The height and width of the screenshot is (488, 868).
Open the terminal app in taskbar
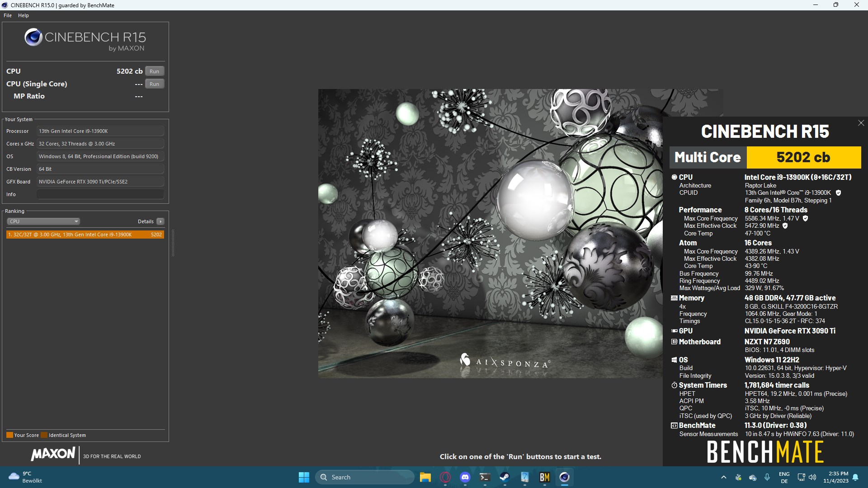tap(485, 477)
